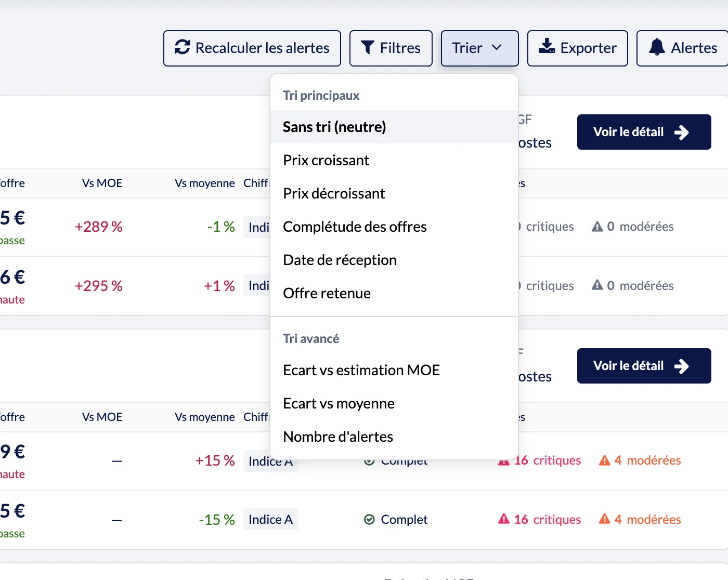Image resolution: width=728 pixels, height=580 pixels.
Task: Click the arrow in the lower Voir le détail
Action: (681, 366)
